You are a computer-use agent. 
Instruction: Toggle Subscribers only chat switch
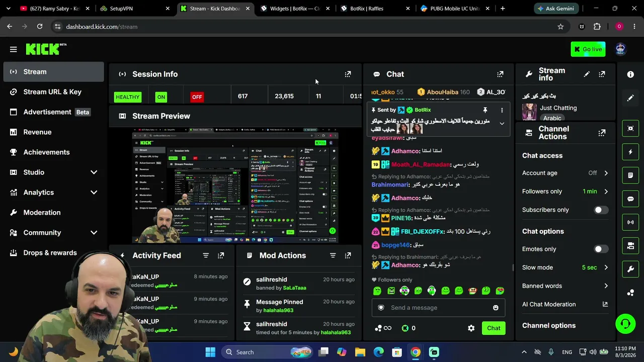point(601,210)
